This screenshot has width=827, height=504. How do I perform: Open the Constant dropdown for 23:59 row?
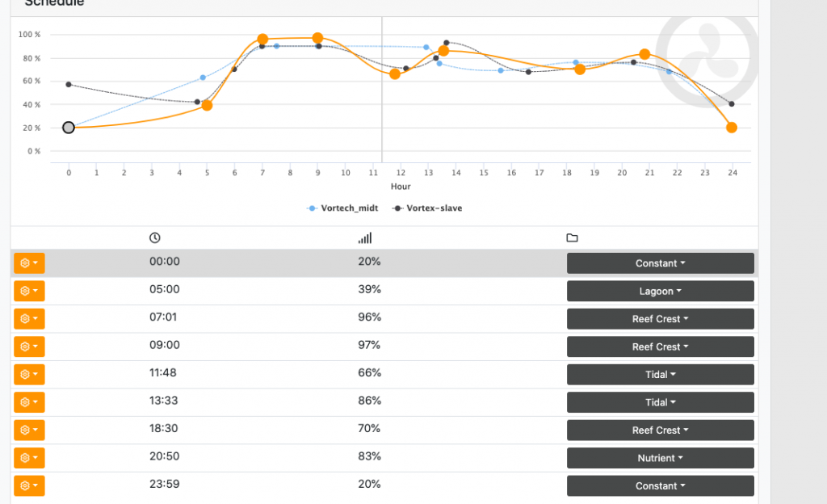point(660,486)
